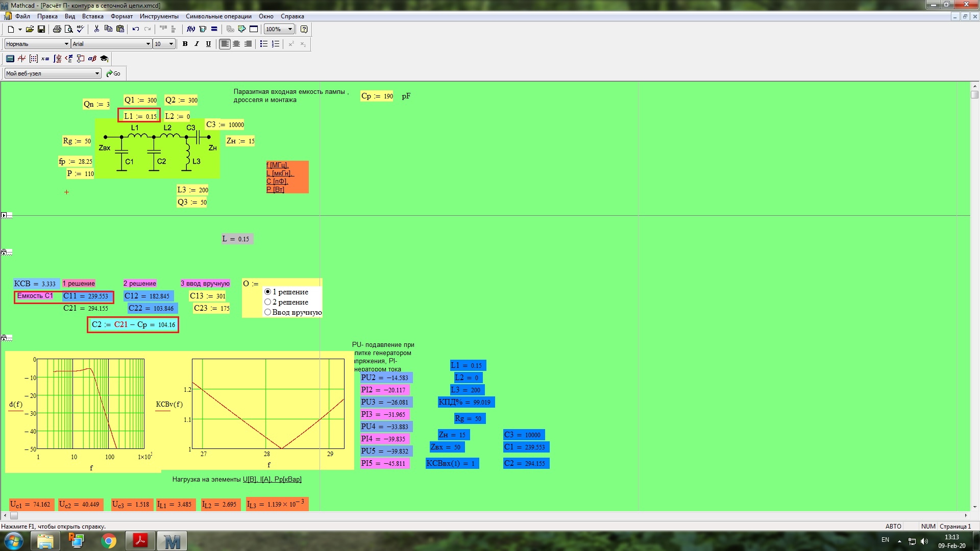Open print preview icon
The width and height of the screenshot is (980, 551).
[x=68, y=29]
